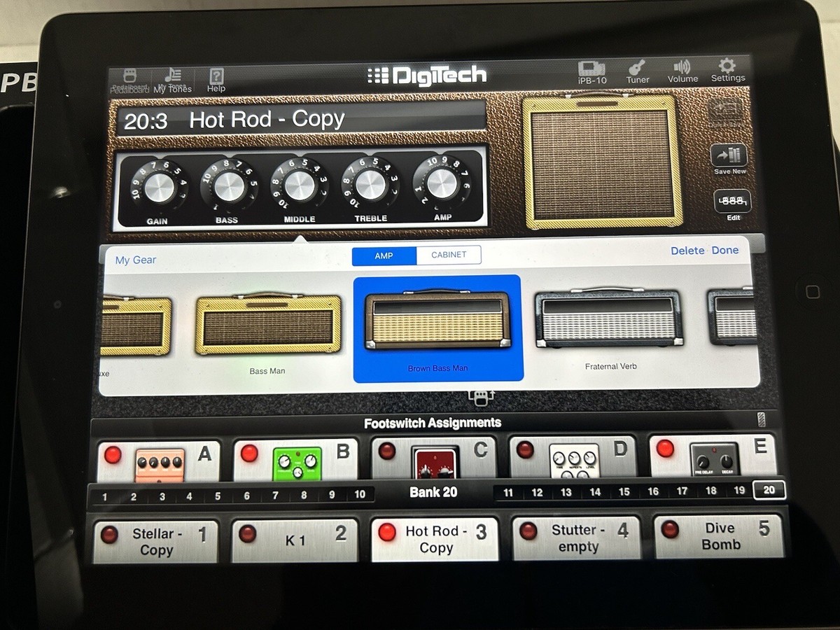The width and height of the screenshot is (840, 630).
Task: Tap the iPad home button
Action: click(x=813, y=291)
